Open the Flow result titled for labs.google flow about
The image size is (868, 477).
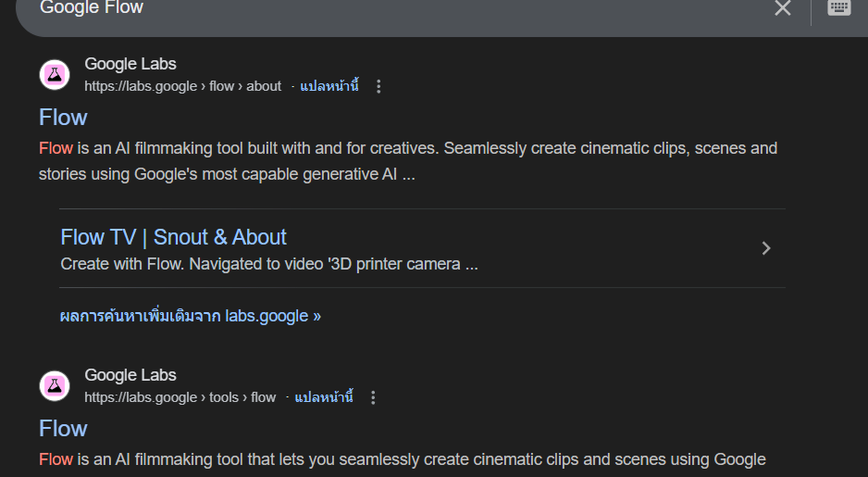click(x=63, y=118)
